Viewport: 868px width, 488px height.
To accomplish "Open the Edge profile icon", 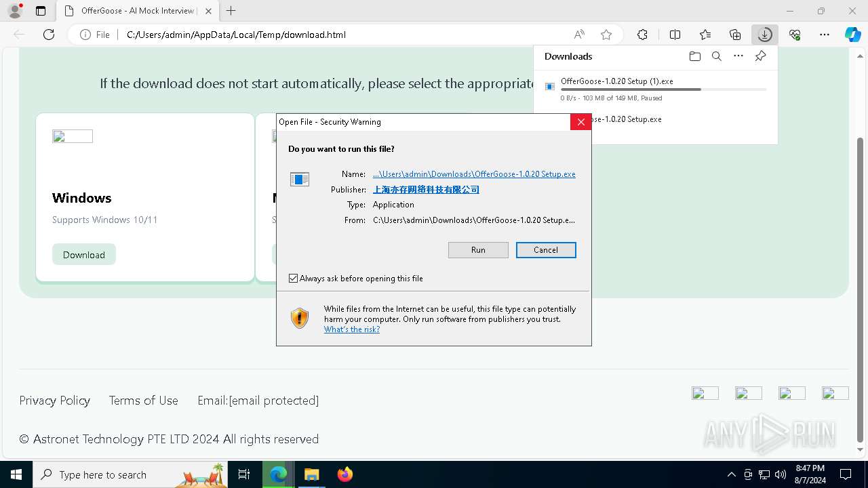I will click(15, 11).
